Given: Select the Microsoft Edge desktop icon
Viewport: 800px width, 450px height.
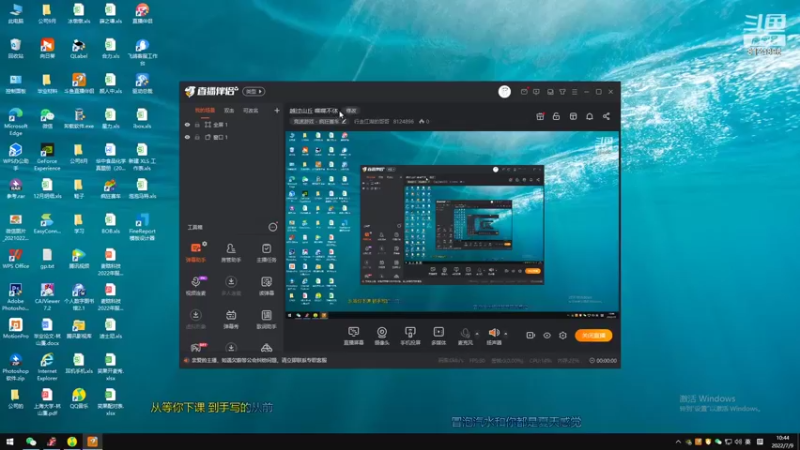Looking at the screenshot, I should click(15, 121).
